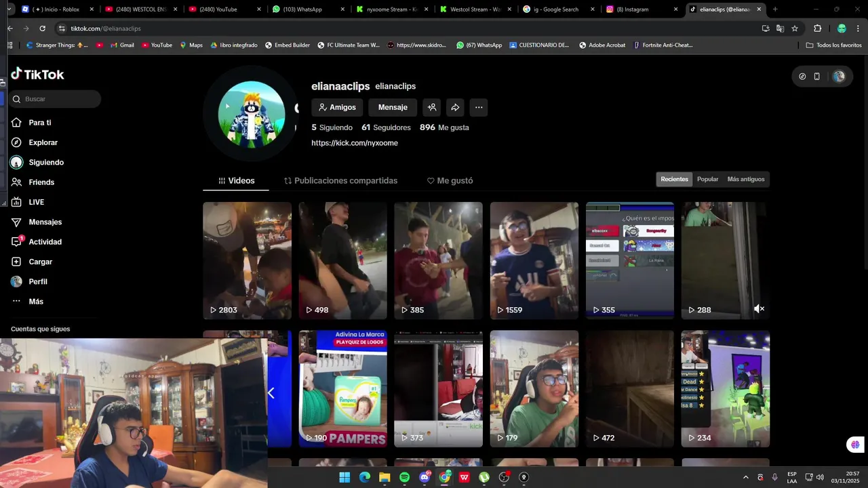868x488 pixels.
Task: Unmute the video with 288 views
Action: point(759,309)
